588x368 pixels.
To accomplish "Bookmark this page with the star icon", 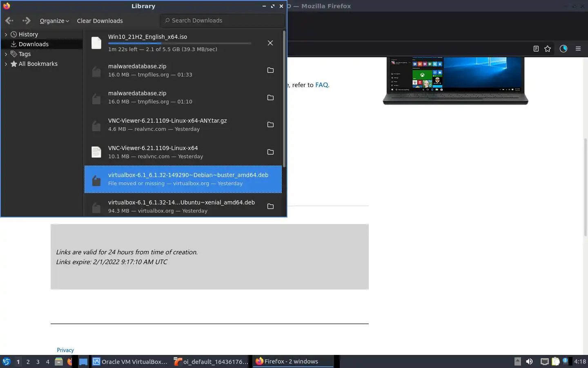I will (x=548, y=49).
